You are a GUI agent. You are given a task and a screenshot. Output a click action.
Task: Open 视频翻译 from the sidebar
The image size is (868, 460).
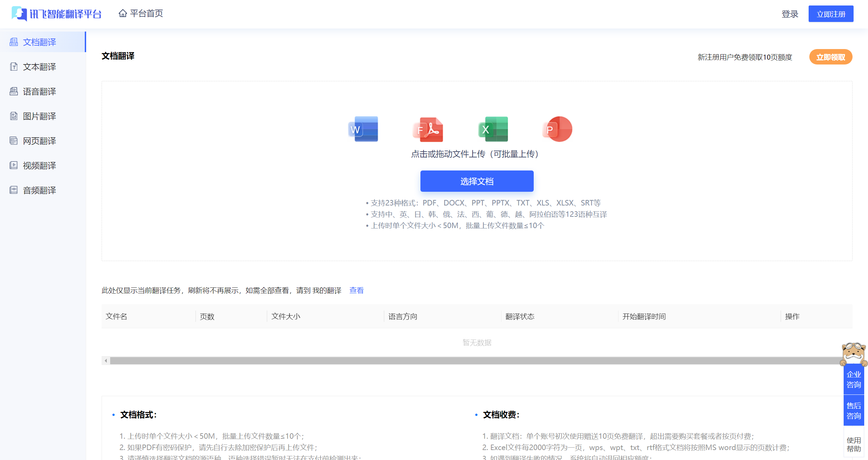(39, 165)
